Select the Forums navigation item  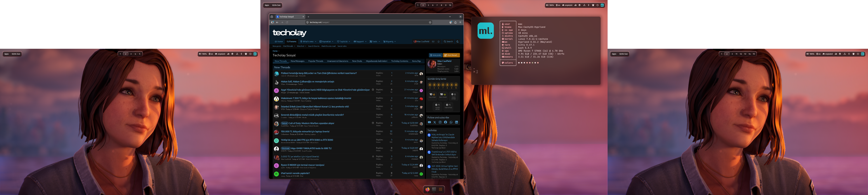[291, 42]
